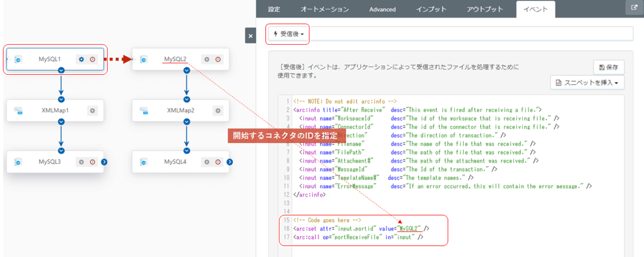Click the MySQL3 database connector icon
This screenshot has height=257, width=644.
18,162
